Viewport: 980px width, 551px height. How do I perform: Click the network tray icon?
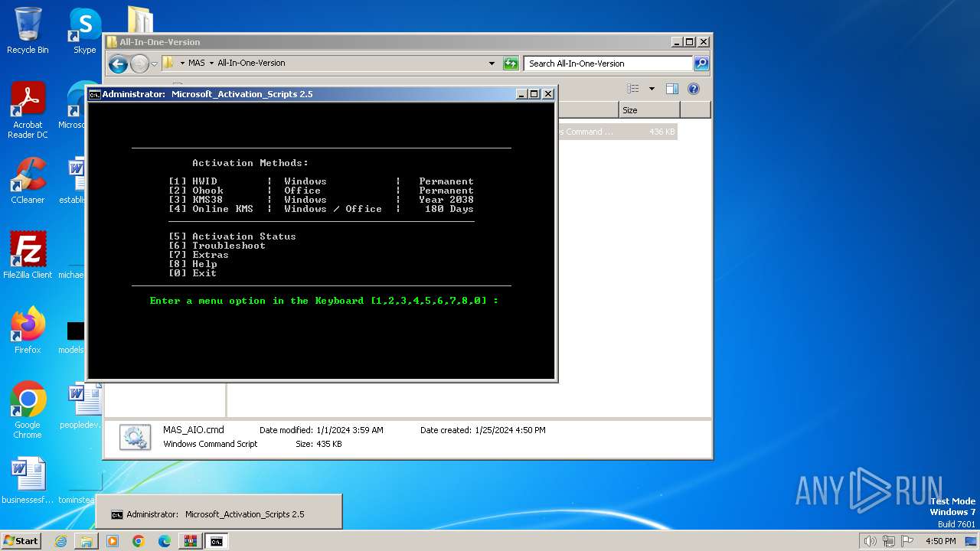pyautogui.click(x=888, y=541)
